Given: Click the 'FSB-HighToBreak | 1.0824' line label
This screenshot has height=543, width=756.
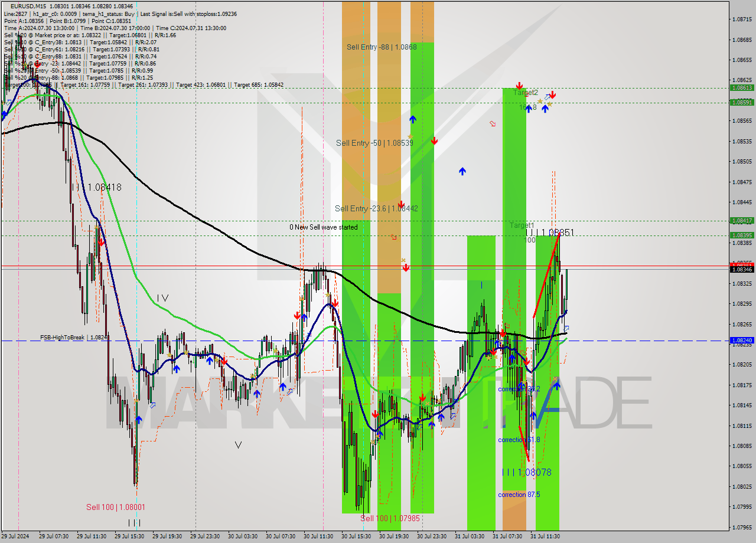Looking at the screenshot, I should (73, 338).
